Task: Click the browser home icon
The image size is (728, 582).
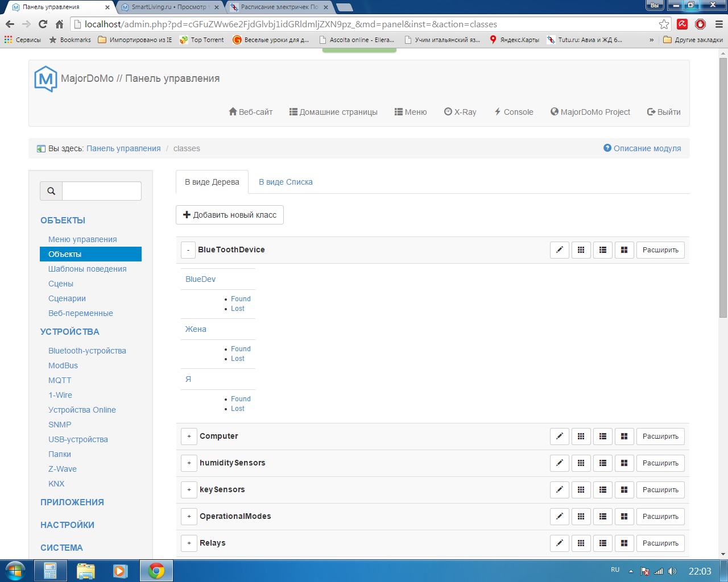Action: coord(59,24)
